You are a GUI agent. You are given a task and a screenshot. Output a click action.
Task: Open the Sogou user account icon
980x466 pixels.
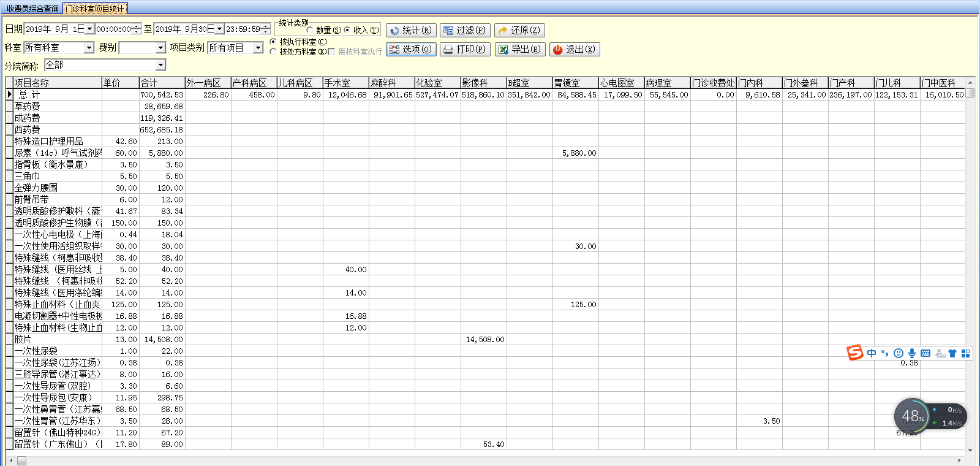click(940, 353)
